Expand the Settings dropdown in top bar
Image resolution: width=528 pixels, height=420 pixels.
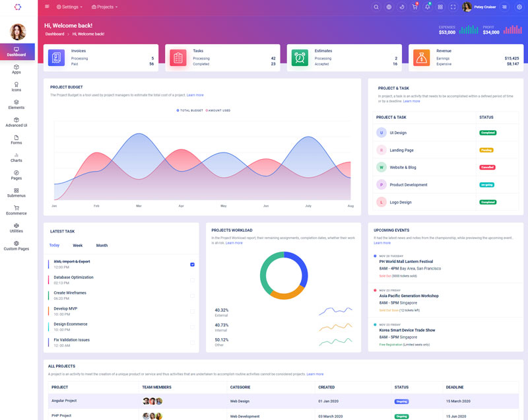[x=70, y=7]
